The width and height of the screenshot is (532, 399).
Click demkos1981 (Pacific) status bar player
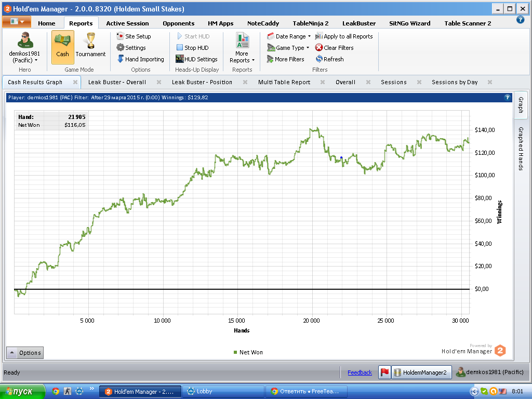click(x=490, y=372)
